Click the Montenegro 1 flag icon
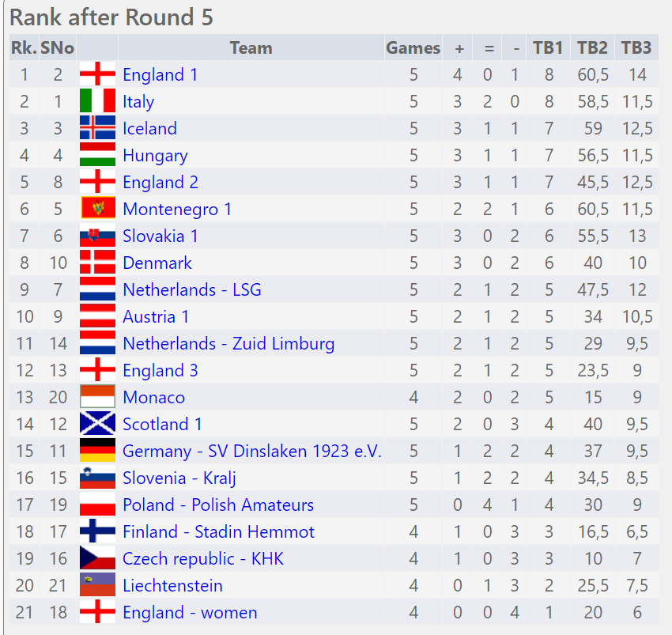 click(97, 209)
